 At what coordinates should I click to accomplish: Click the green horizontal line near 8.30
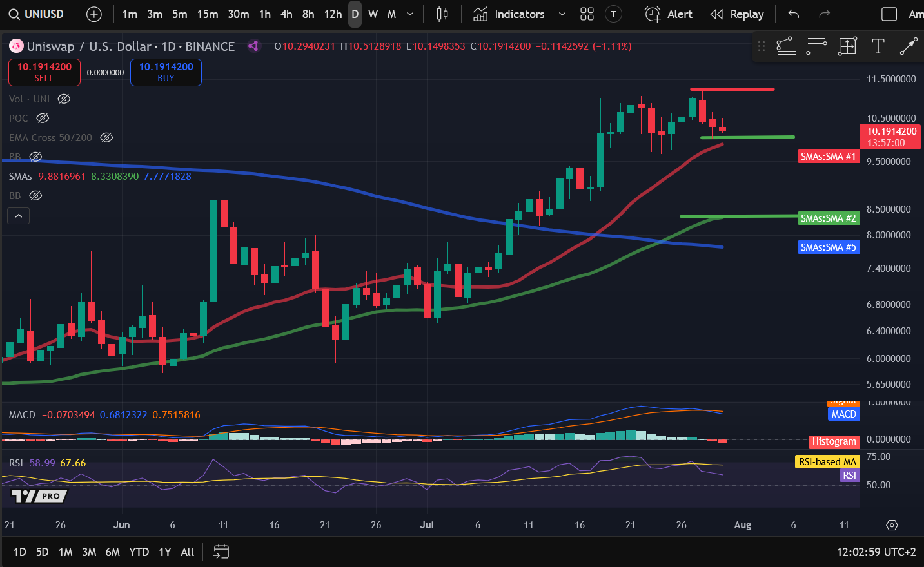pyautogui.click(x=739, y=216)
